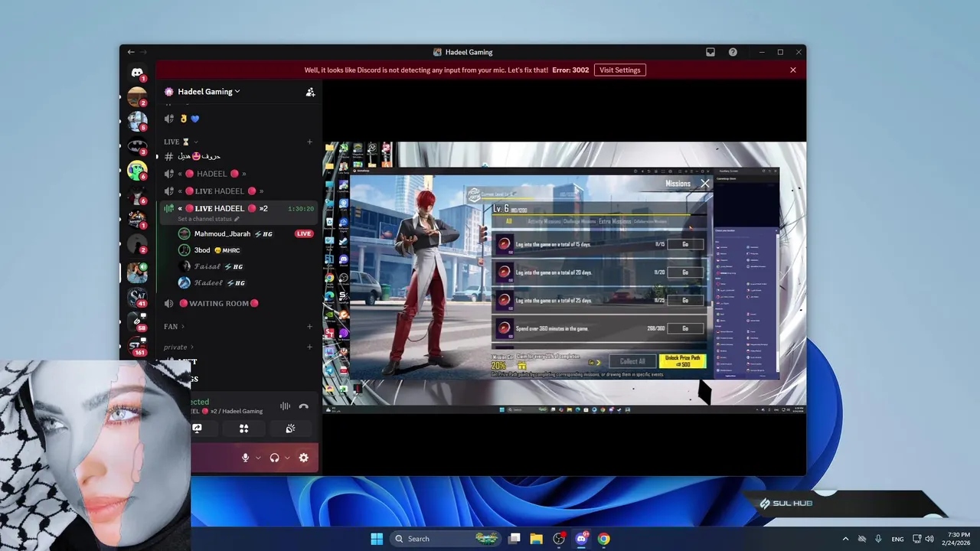Viewport: 980px width, 551px height.
Task: Click the LIVE badge next to Mahmoud_Jbarah
Action: point(304,233)
